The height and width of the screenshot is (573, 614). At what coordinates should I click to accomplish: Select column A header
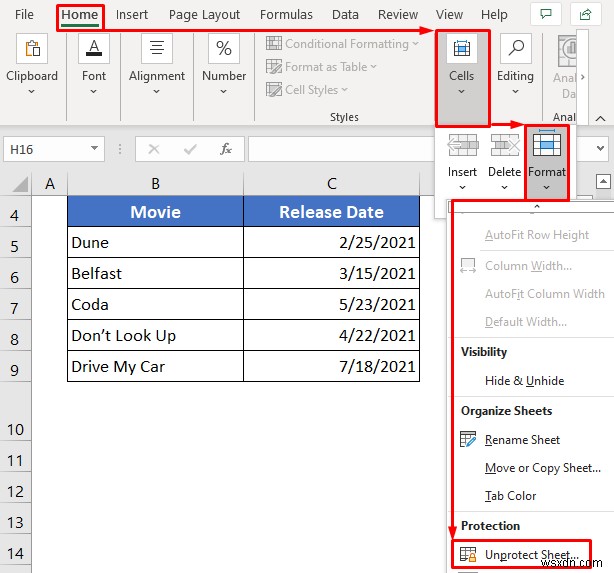point(50,184)
